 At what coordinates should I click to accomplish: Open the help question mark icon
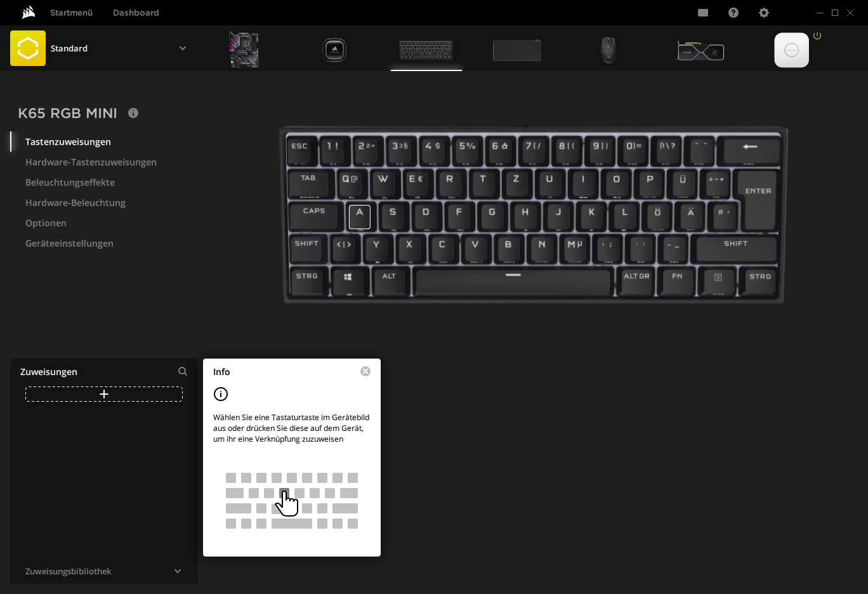[x=733, y=13]
